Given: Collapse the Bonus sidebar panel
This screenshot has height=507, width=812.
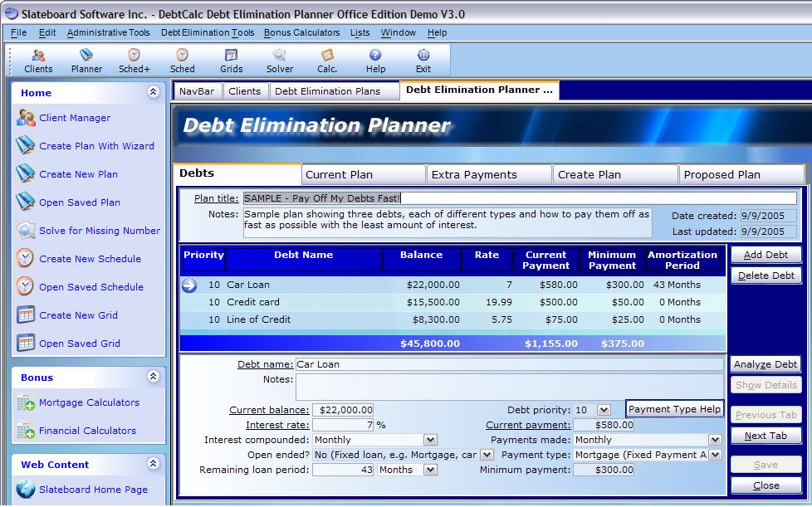Looking at the screenshot, I should pos(153,377).
